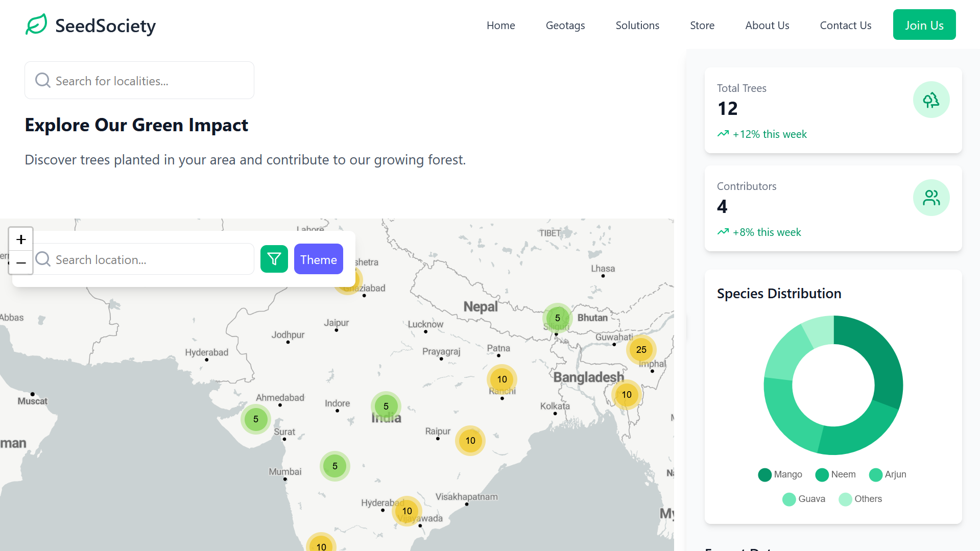Open the map filter funnel icon
The height and width of the screenshot is (551, 980).
(274, 259)
